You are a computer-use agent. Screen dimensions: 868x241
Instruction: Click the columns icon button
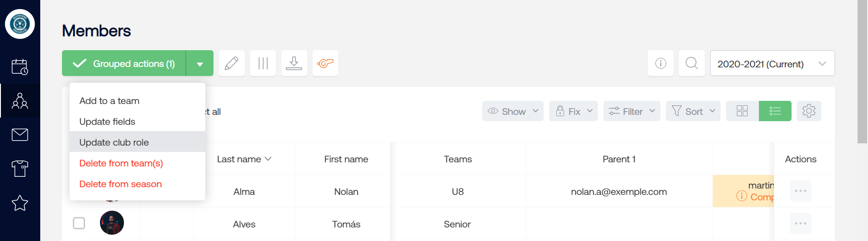(263, 63)
